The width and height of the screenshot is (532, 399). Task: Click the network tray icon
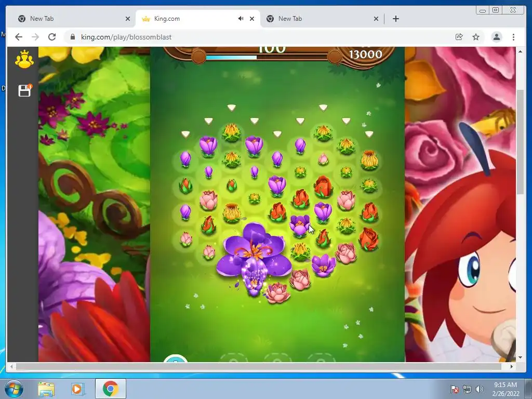(x=467, y=389)
